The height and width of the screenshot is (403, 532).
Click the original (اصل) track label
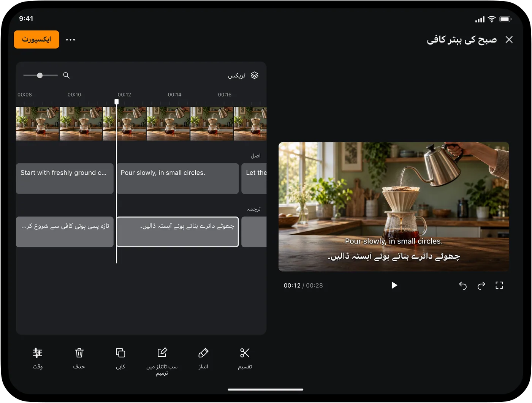(256, 156)
